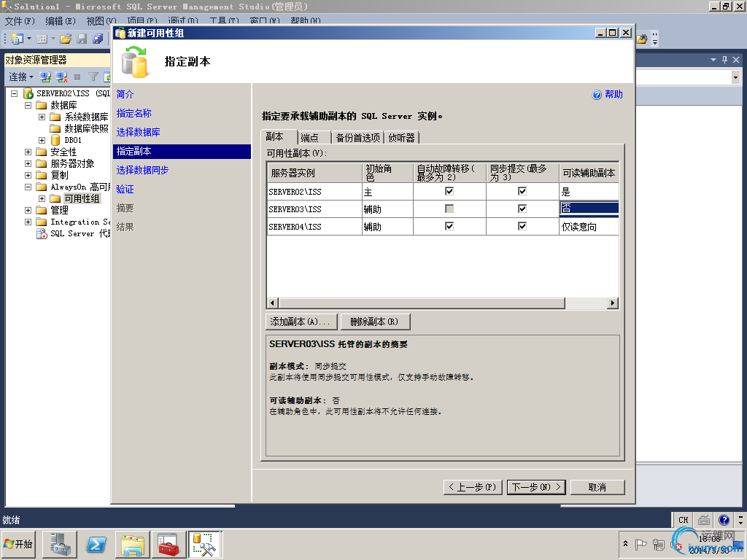Click the New Query toolbar icon in SSMS
This screenshot has height=560, width=747.
[18, 39]
